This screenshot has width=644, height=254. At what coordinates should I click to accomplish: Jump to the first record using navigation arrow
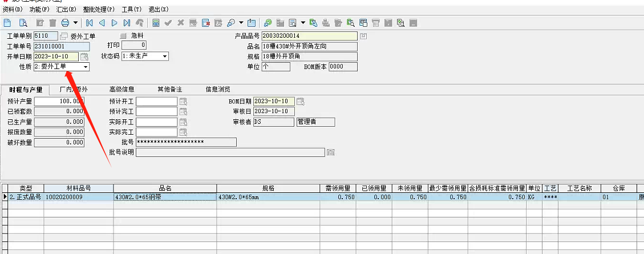pos(90,23)
